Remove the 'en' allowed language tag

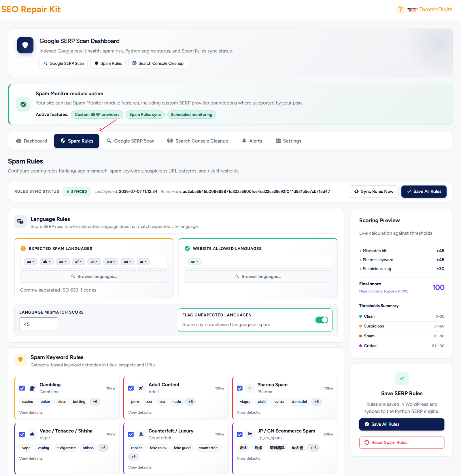(x=197, y=262)
